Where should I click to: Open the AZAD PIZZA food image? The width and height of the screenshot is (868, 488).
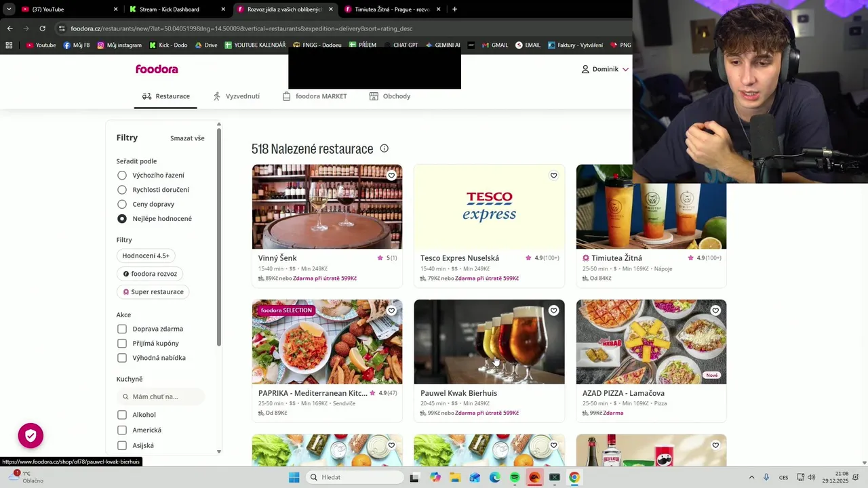(651, 342)
